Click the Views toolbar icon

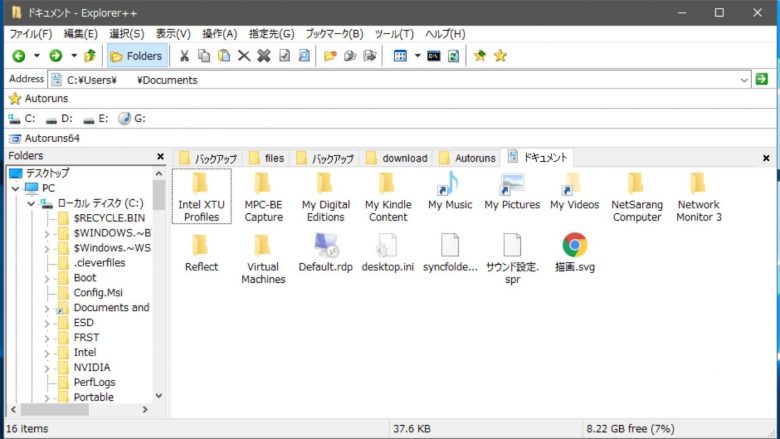[x=400, y=56]
